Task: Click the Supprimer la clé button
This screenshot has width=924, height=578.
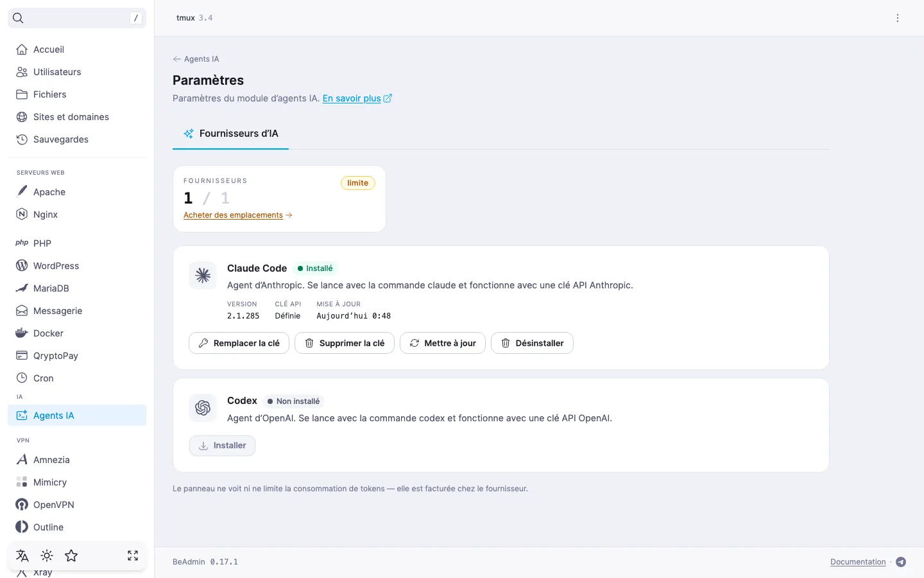Action: [x=345, y=343]
